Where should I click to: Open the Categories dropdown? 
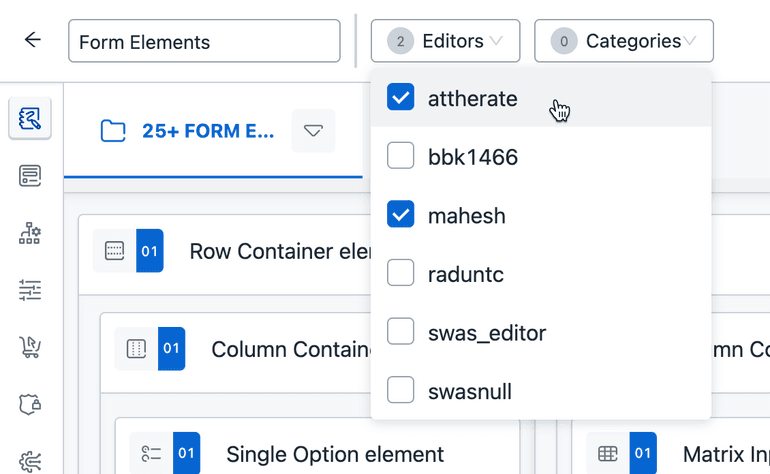point(624,41)
